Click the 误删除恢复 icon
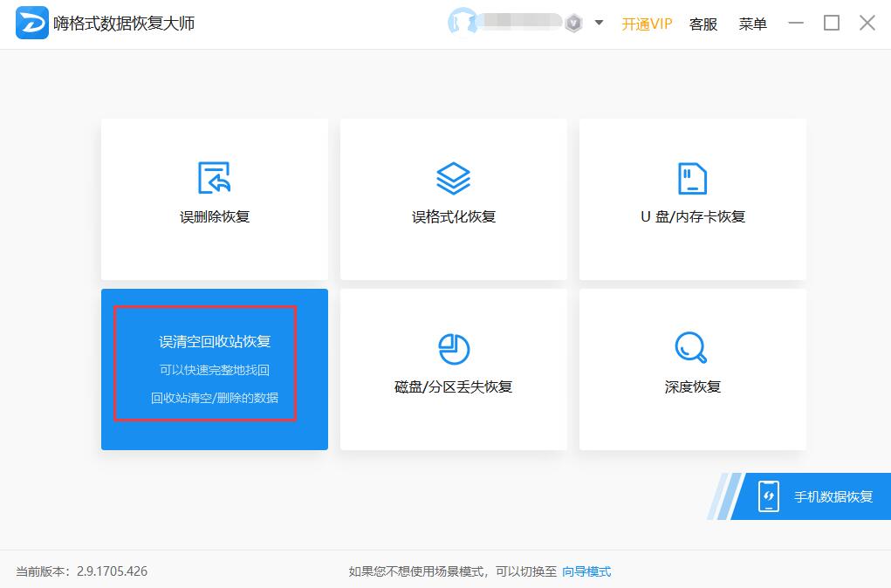The height and width of the screenshot is (588, 891). point(214,178)
